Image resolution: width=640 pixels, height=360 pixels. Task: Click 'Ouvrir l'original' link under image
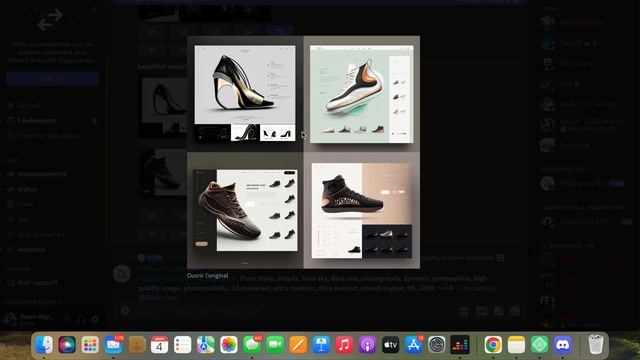coord(207,276)
